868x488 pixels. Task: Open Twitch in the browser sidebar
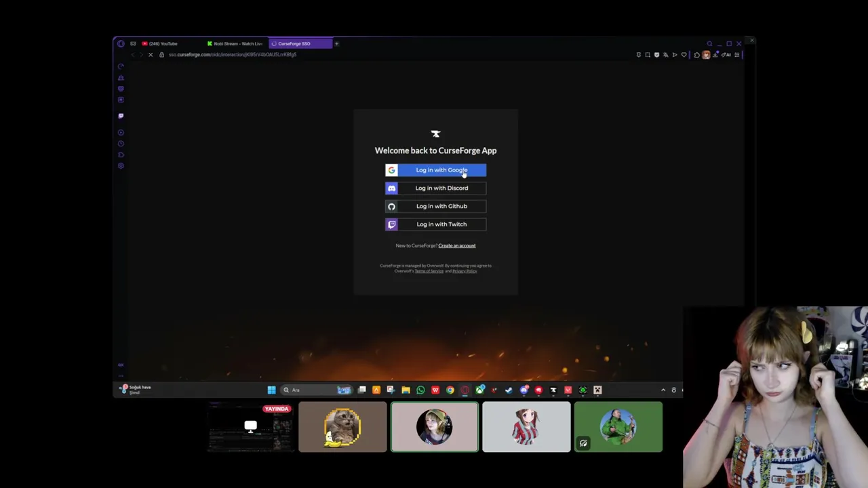121,116
